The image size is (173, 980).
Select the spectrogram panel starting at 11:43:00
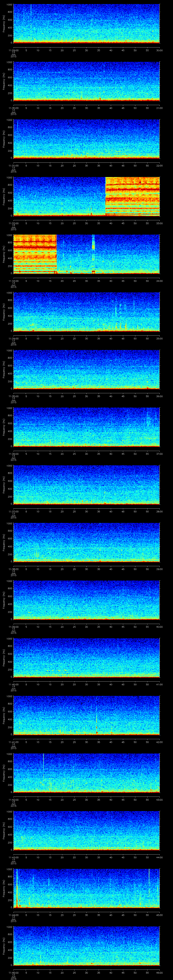(x=86, y=831)
